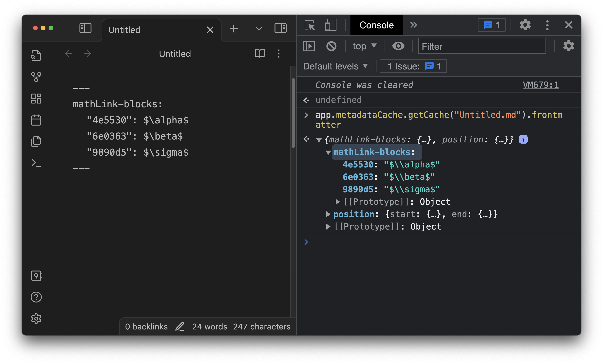Select the inspect element tool in DevTools
Image resolution: width=603 pixels, height=364 pixels.
tap(310, 25)
